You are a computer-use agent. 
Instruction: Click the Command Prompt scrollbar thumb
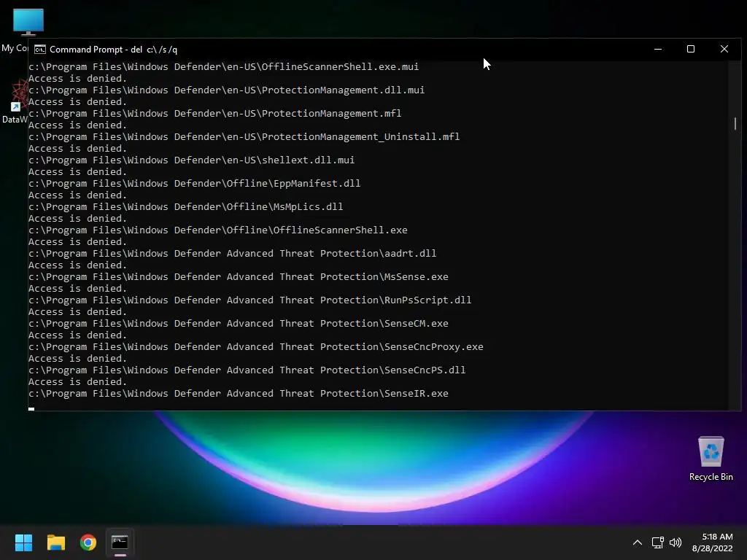[735, 124]
